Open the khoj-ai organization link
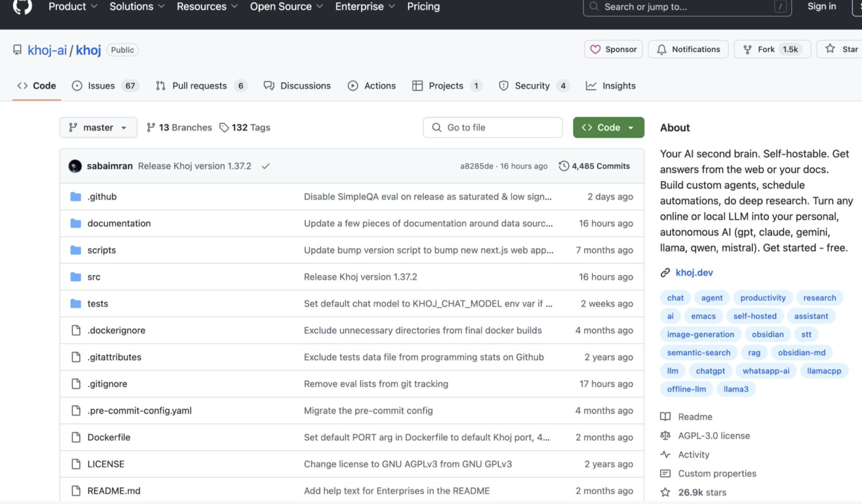The image size is (862, 504). 47,50
